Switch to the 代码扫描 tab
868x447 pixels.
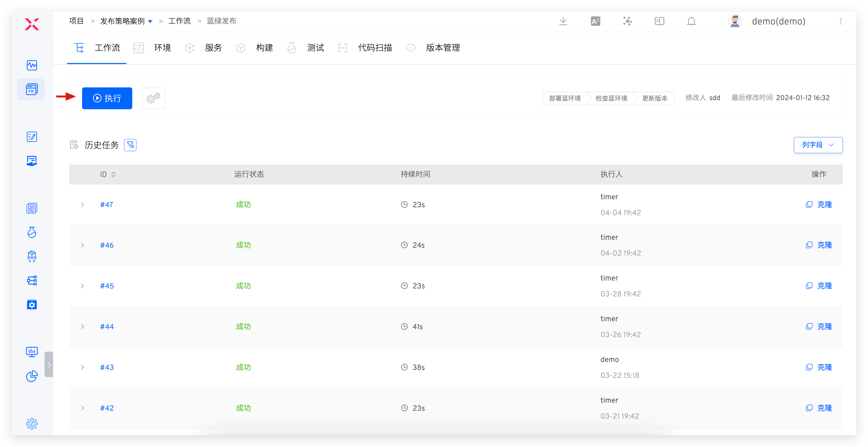point(365,48)
